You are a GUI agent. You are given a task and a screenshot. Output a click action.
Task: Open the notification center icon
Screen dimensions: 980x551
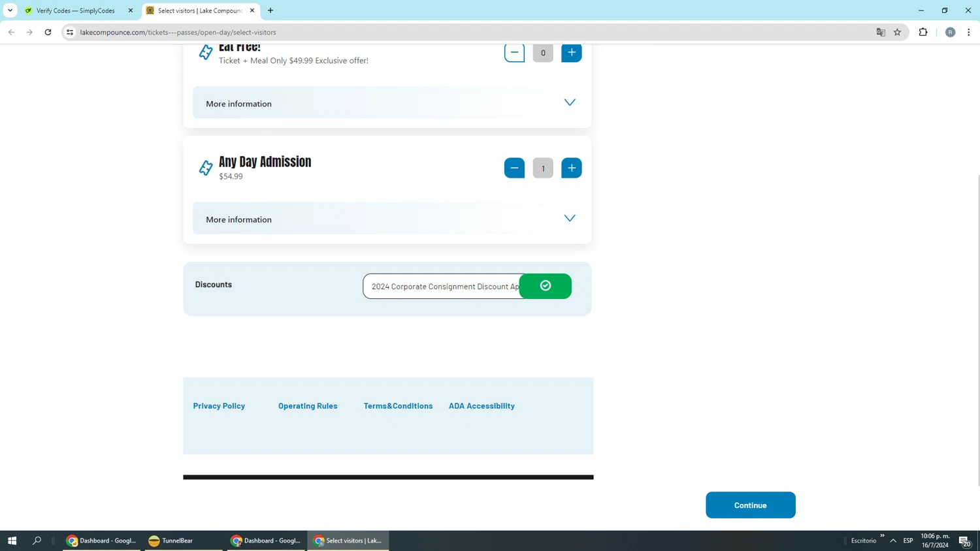(x=965, y=541)
